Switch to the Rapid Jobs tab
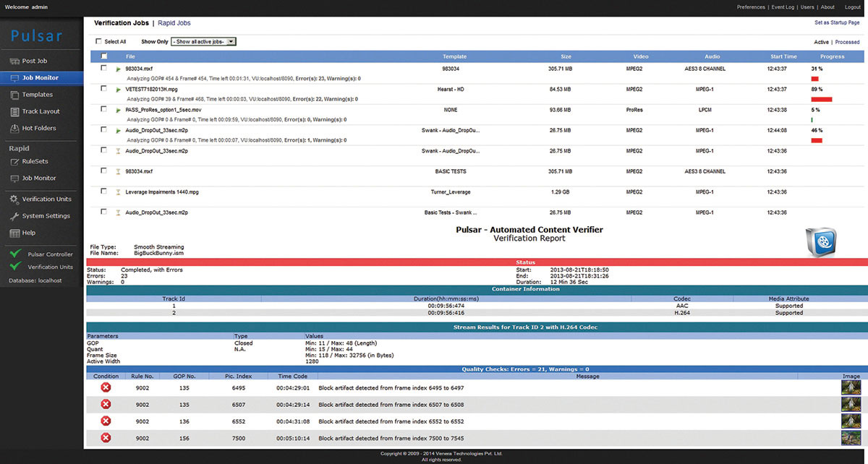Image resolution: width=868 pixels, height=464 pixels. 176,24
